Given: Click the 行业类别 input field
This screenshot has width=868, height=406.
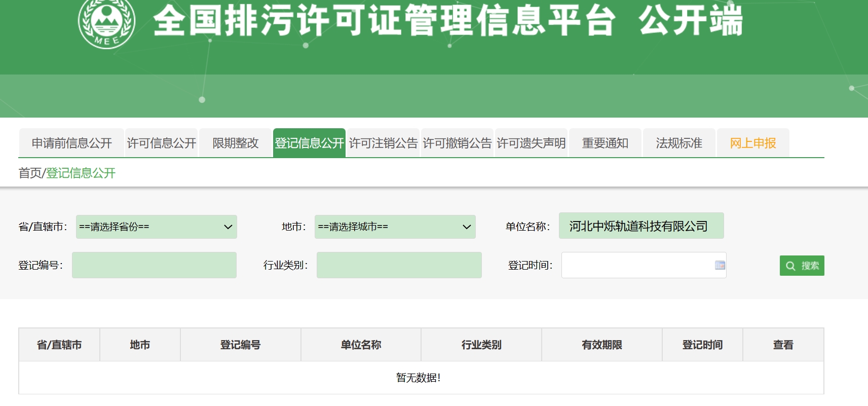Looking at the screenshot, I should click(x=399, y=265).
